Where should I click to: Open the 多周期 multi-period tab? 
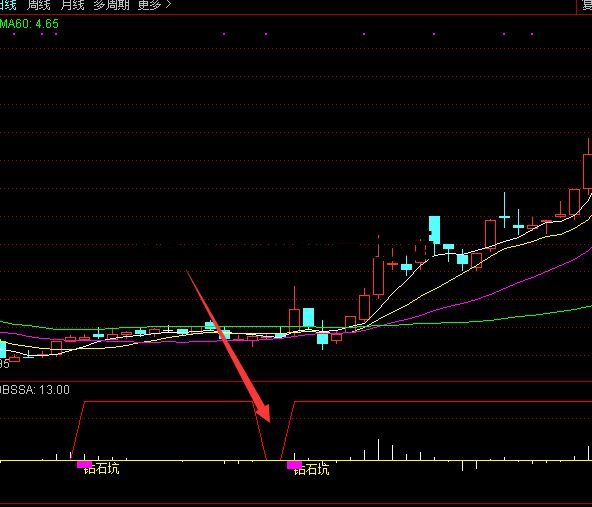[x=111, y=5]
